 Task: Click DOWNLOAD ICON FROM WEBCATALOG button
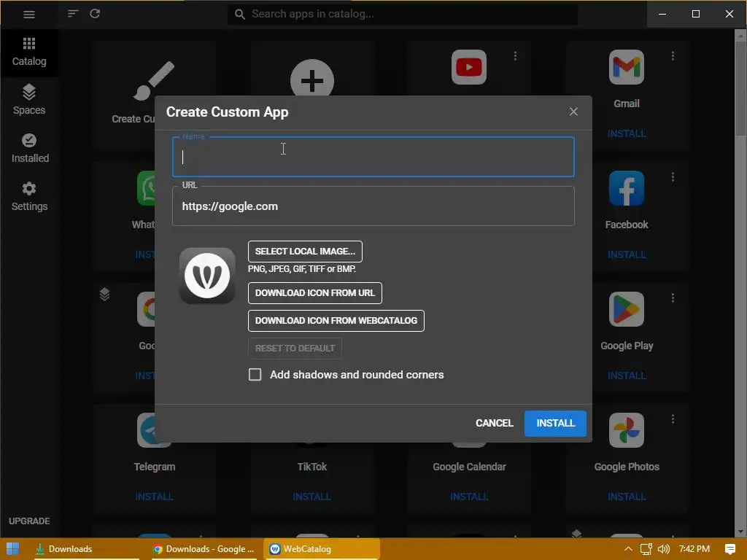336,321
